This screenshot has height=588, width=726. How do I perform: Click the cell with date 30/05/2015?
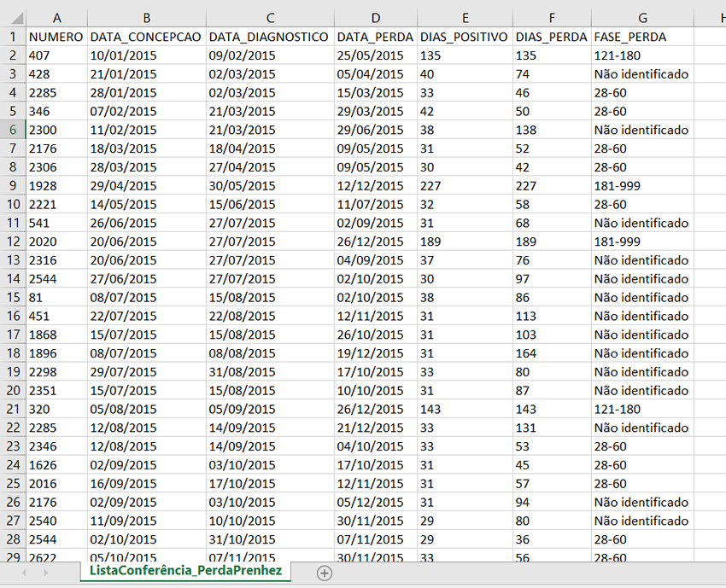click(x=271, y=186)
